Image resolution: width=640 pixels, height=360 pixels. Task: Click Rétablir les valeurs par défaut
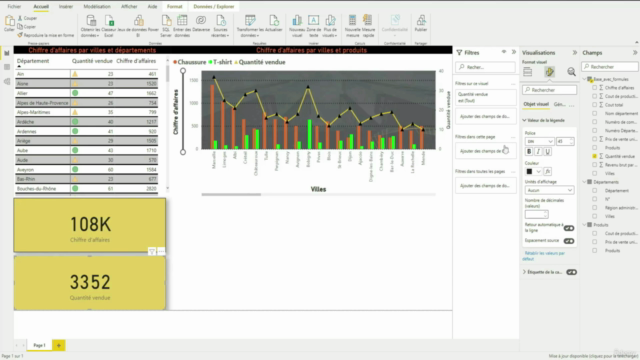tap(544, 256)
